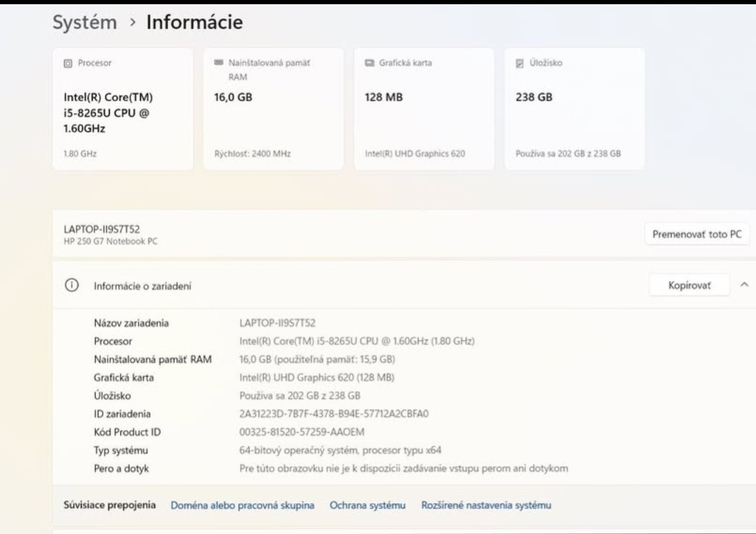The image size is (756, 534).
Task: Click Rýchlosť: 2400 MHz text
Action: tap(253, 154)
